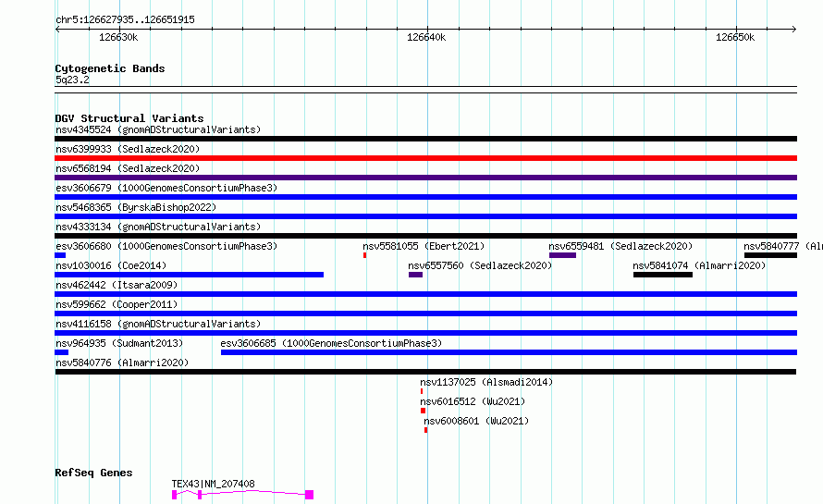Click the small blue nsv964935 bar
This screenshot has width=823, height=504.
[61, 352]
